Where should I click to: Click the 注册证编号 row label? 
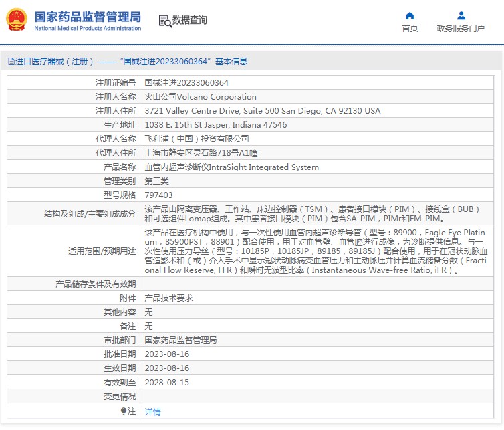tap(116, 83)
